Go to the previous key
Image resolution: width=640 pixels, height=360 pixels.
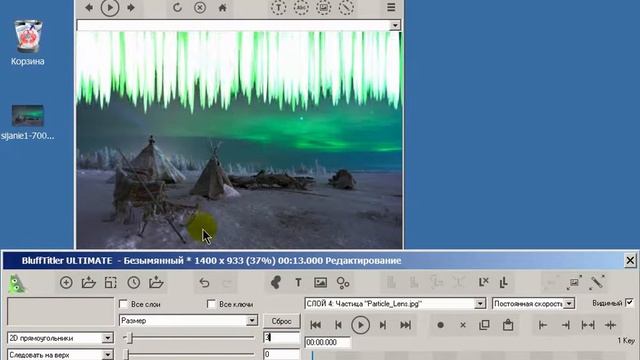(x=338, y=325)
